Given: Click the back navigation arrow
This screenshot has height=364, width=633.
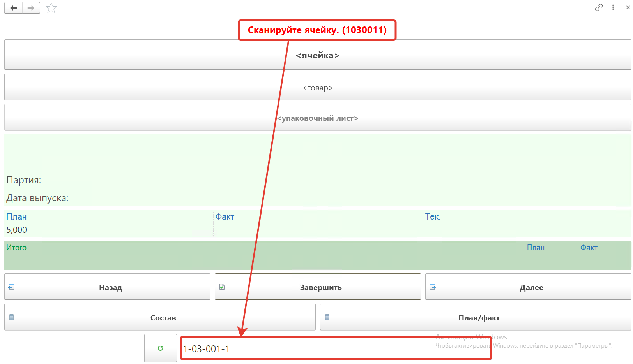Looking at the screenshot, I should (14, 8).
